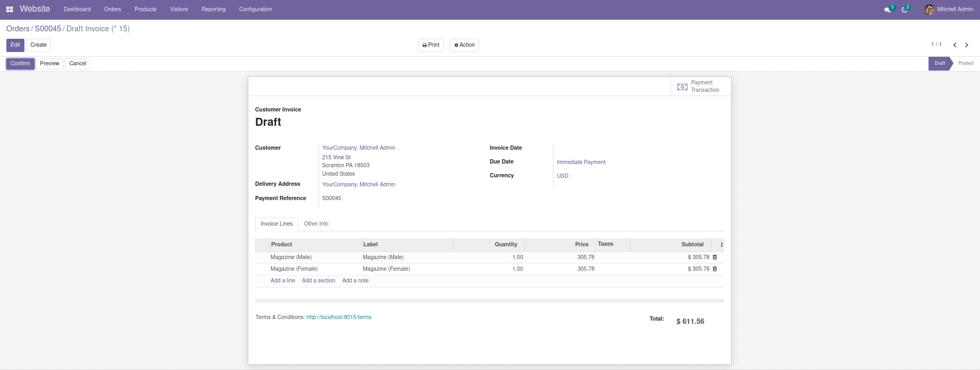Expand the Action dropdown
The width and height of the screenshot is (980, 370).
464,45
